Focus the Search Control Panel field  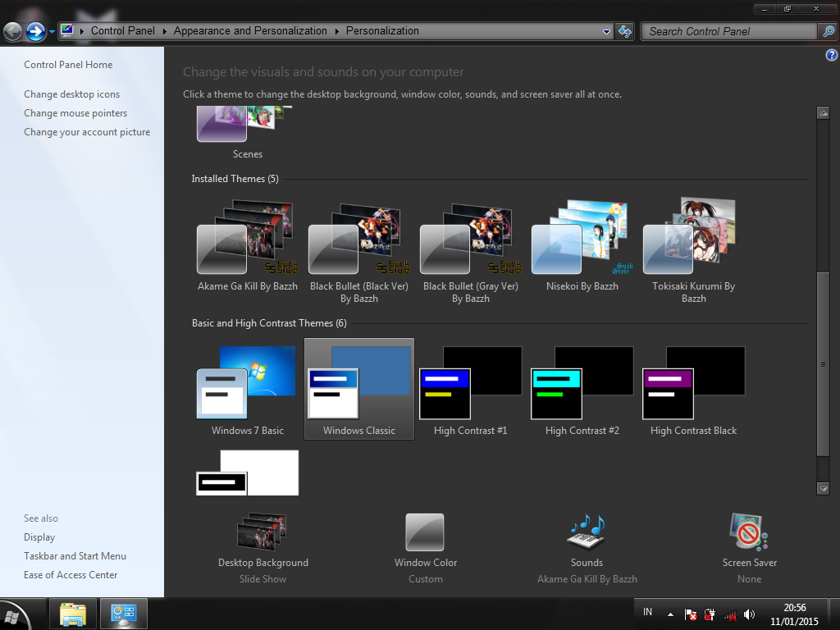[729, 32]
